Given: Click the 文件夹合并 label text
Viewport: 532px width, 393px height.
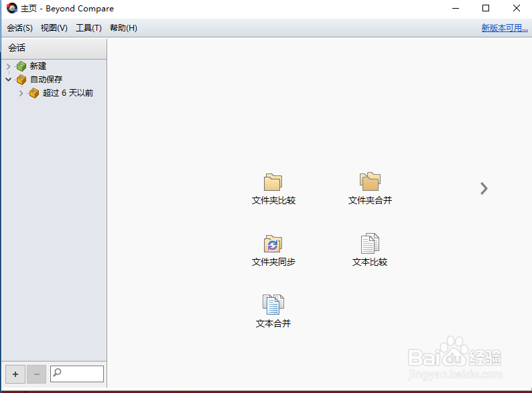Looking at the screenshot, I should (x=370, y=200).
